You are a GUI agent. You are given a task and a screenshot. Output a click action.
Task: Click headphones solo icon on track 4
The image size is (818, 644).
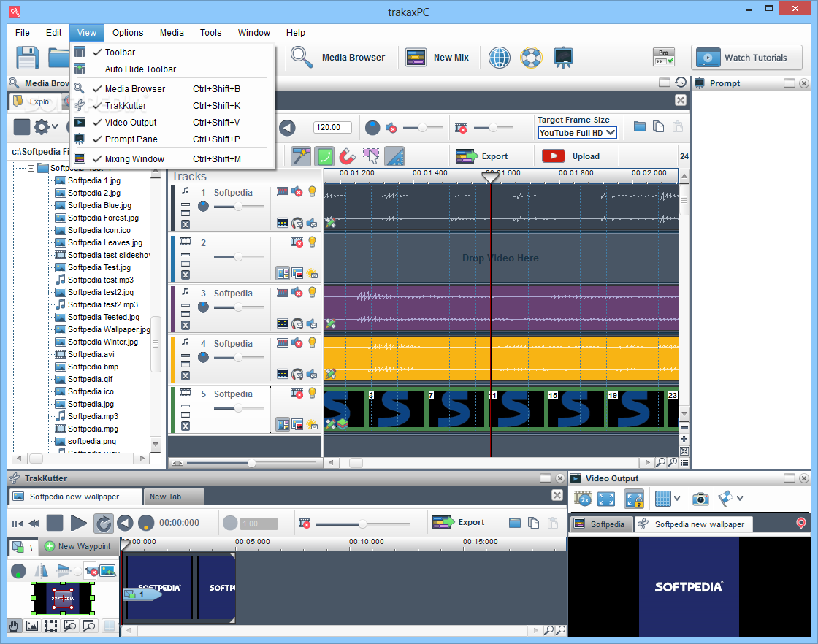coord(297,374)
